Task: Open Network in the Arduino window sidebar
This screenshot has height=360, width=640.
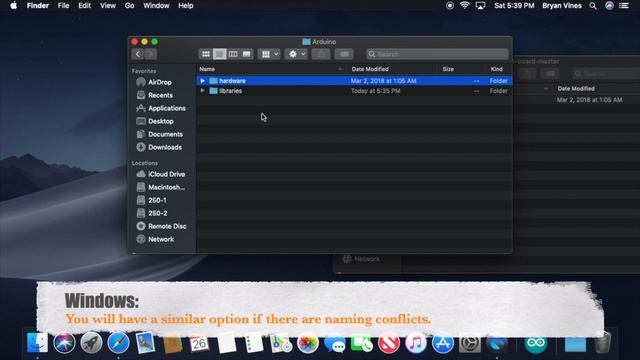Action: point(161,240)
